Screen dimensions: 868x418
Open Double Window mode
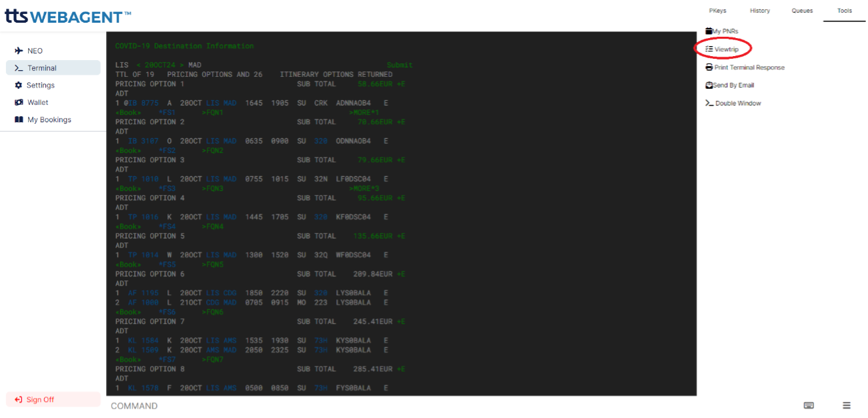click(x=733, y=103)
